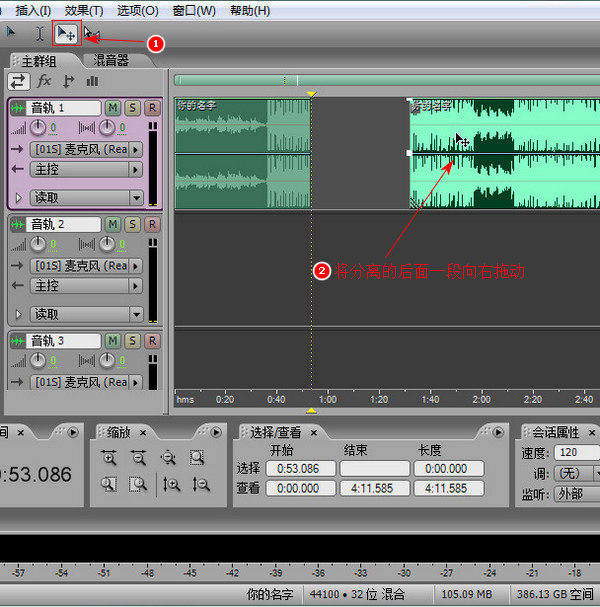
Task: Mute 音轨 2 with M button
Action: click(113, 225)
